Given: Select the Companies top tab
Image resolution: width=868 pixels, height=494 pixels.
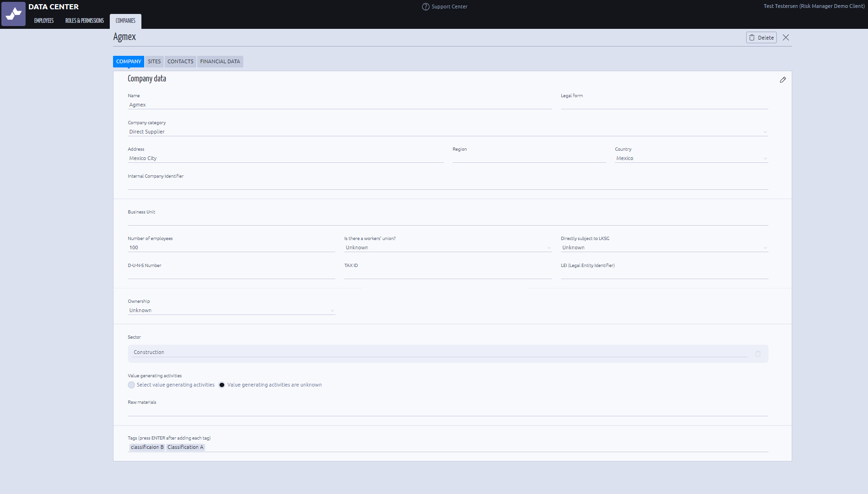Looking at the screenshot, I should point(126,21).
